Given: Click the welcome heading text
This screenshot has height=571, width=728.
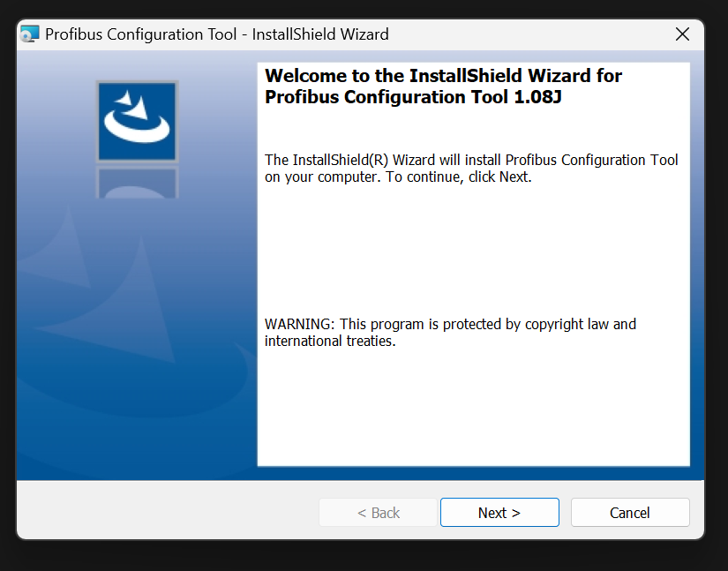Looking at the screenshot, I should 443,86.
